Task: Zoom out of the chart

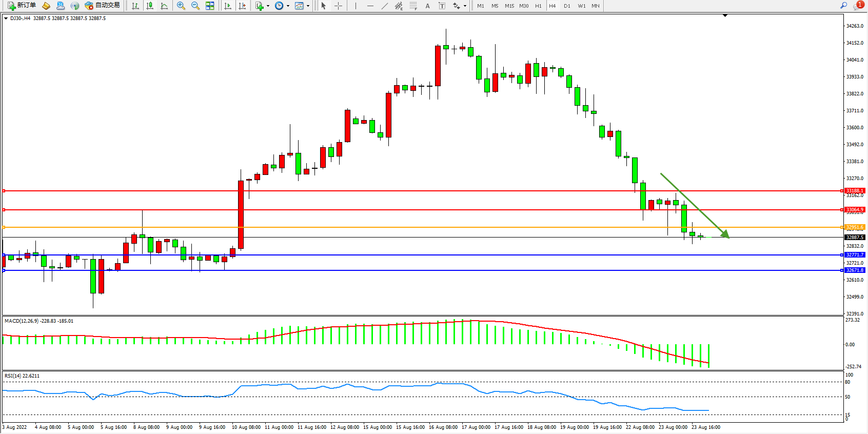Action: 195,6
